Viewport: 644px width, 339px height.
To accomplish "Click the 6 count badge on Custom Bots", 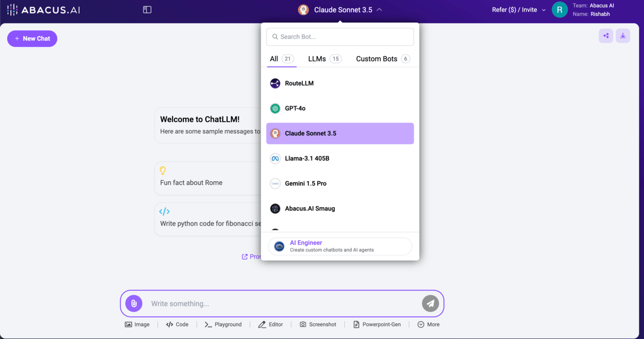I will click(406, 59).
